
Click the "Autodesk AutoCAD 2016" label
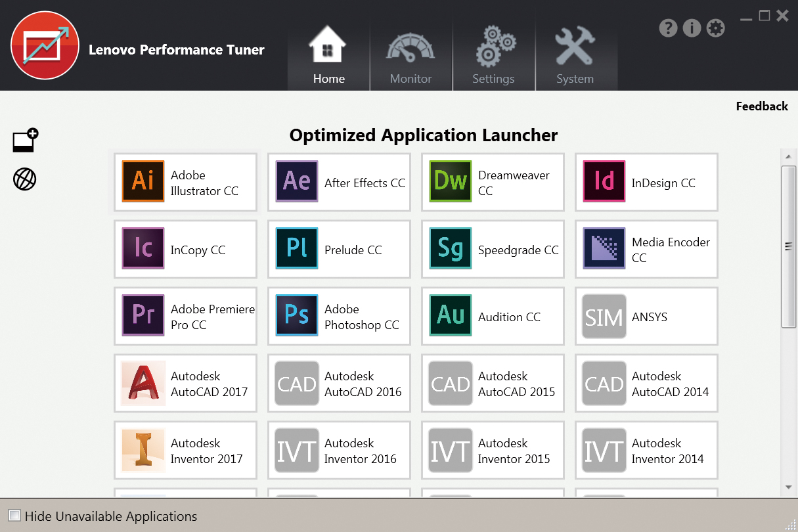[363, 384]
